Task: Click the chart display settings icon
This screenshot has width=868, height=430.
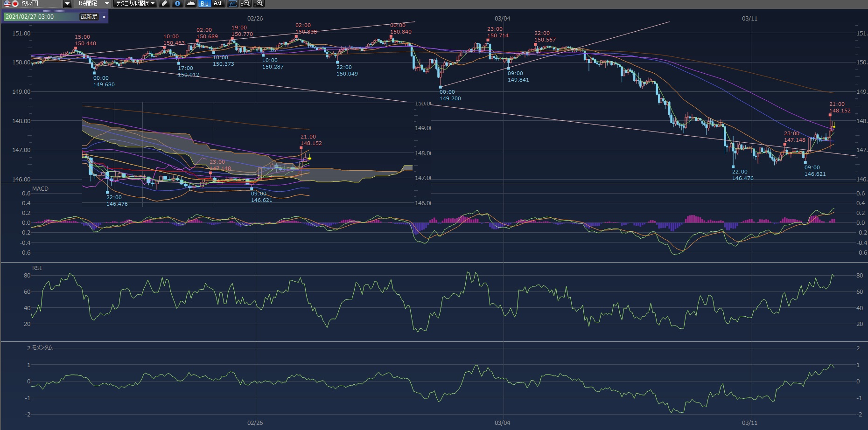Action: pyautogui.click(x=232, y=4)
